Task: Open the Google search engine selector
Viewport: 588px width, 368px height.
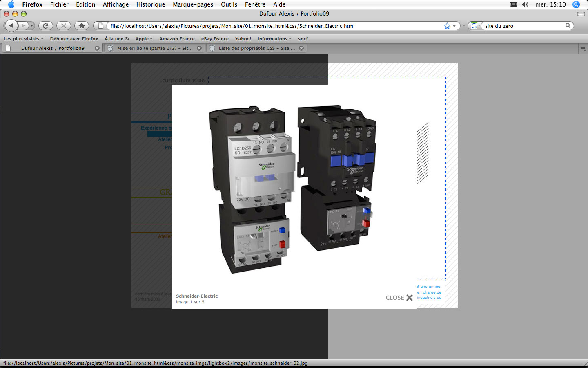Action: 475,26
